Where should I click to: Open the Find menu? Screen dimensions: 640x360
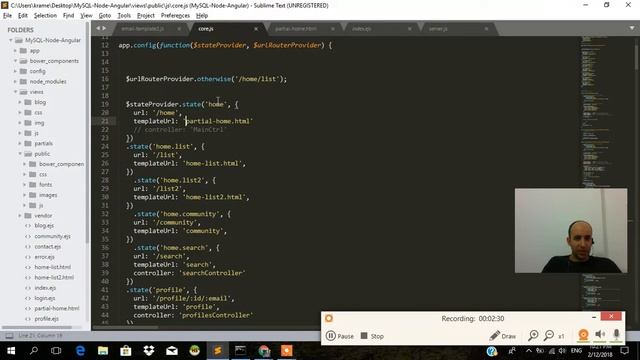[68, 16]
